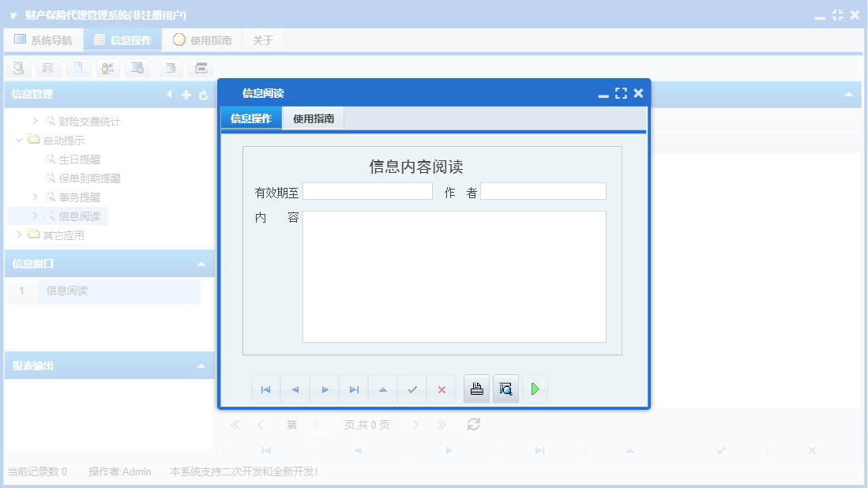Collapse the 自动提示 folder
The height and width of the screenshot is (488, 868).
click(x=18, y=140)
